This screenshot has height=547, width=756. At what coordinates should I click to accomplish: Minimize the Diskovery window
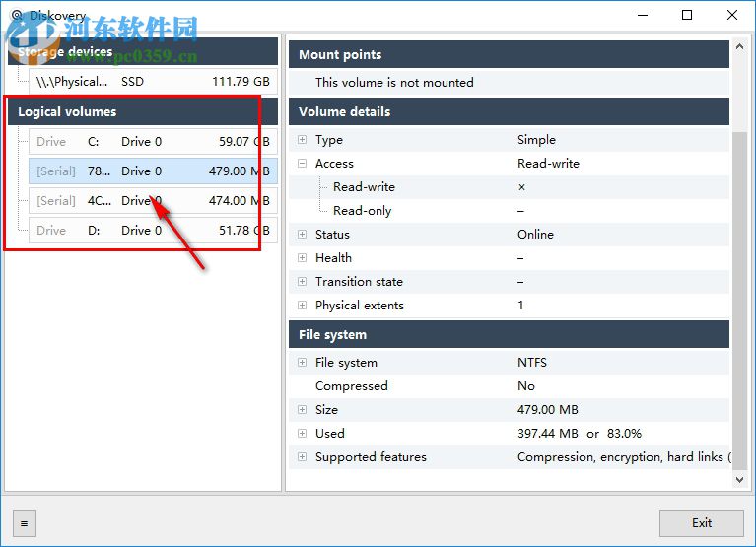643,15
